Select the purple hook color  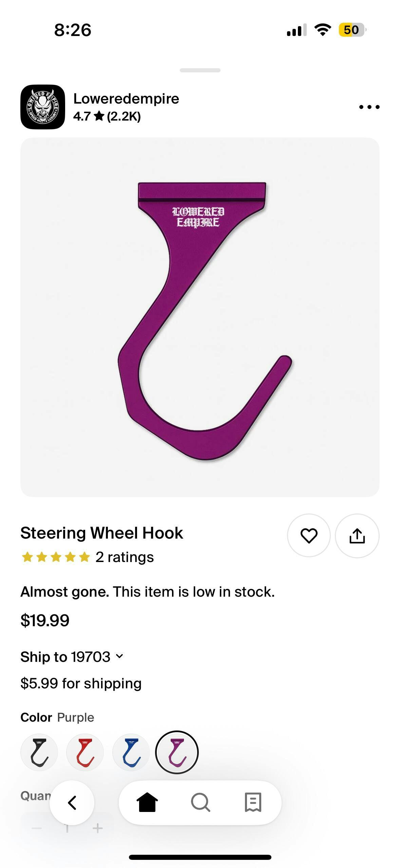(x=177, y=752)
